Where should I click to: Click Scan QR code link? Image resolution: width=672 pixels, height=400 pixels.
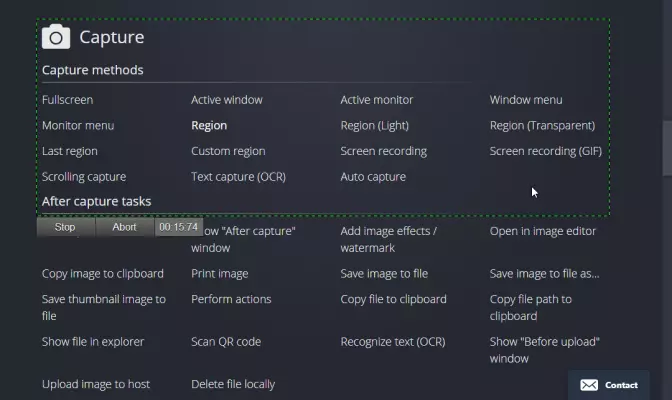(x=226, y=342)
